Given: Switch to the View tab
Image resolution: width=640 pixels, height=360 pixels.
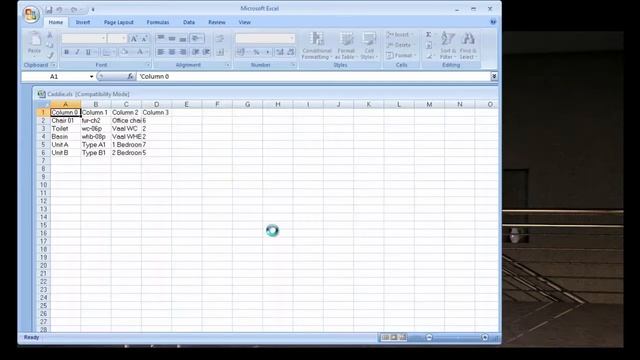Looking at the screenshot, I should click(244, 22).
